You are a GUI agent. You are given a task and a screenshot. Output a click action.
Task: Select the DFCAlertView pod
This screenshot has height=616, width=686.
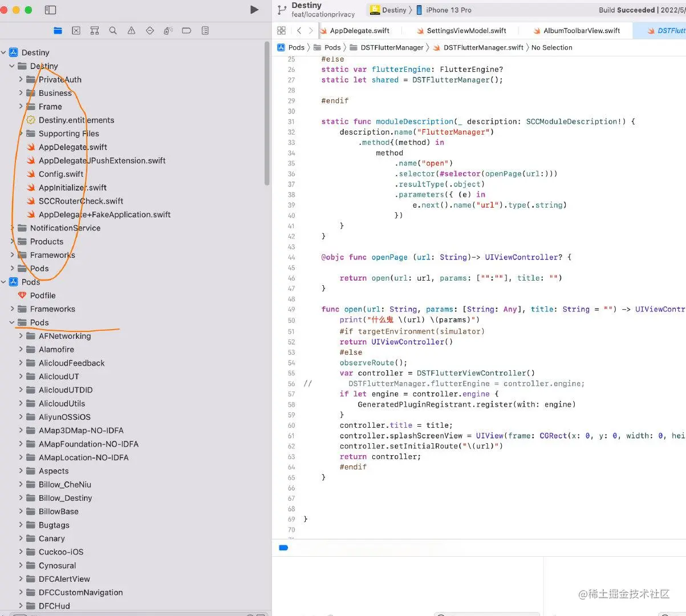coord(64,579)
